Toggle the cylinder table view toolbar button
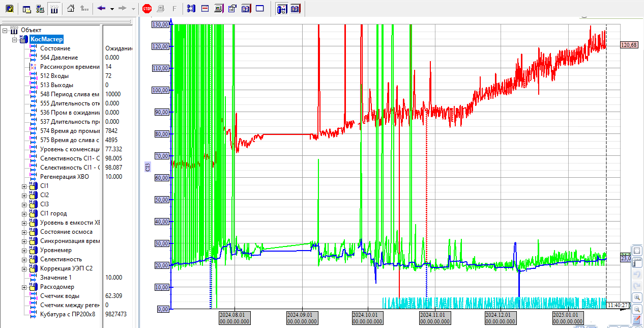 tap(281, 9)
